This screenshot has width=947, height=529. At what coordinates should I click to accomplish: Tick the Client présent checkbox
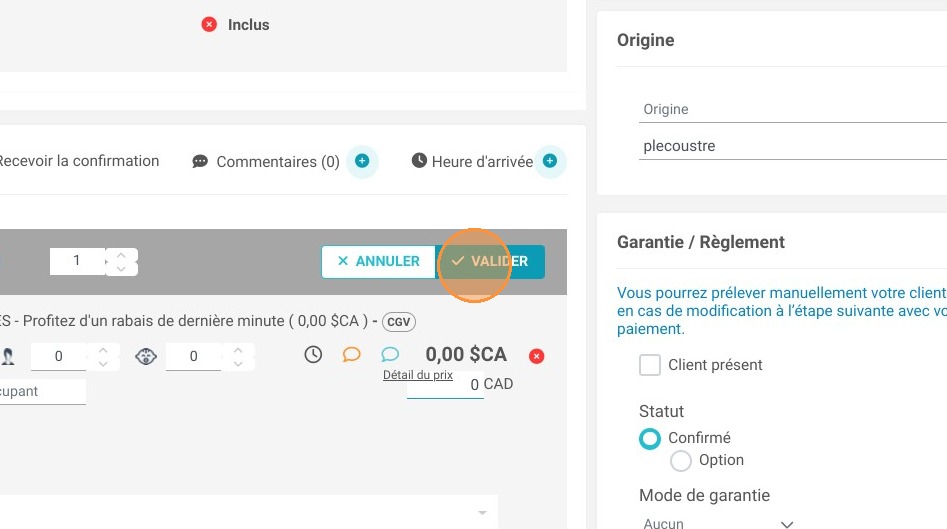(x=650, y=365)
